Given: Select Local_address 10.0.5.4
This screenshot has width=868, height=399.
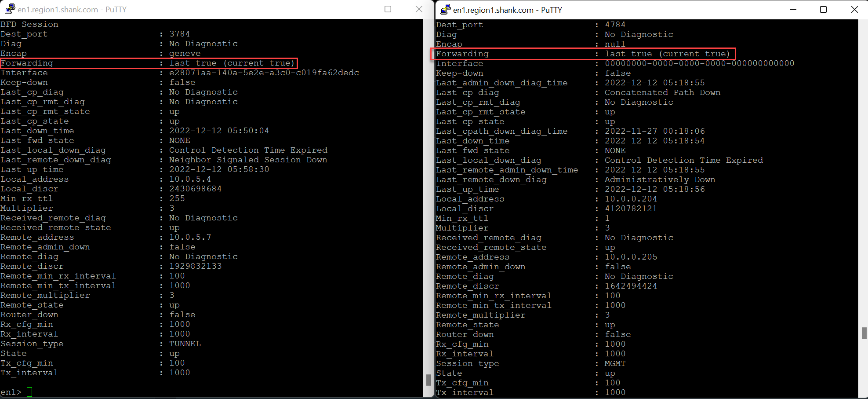Looking at the screenshot, I should pos(190,179).
